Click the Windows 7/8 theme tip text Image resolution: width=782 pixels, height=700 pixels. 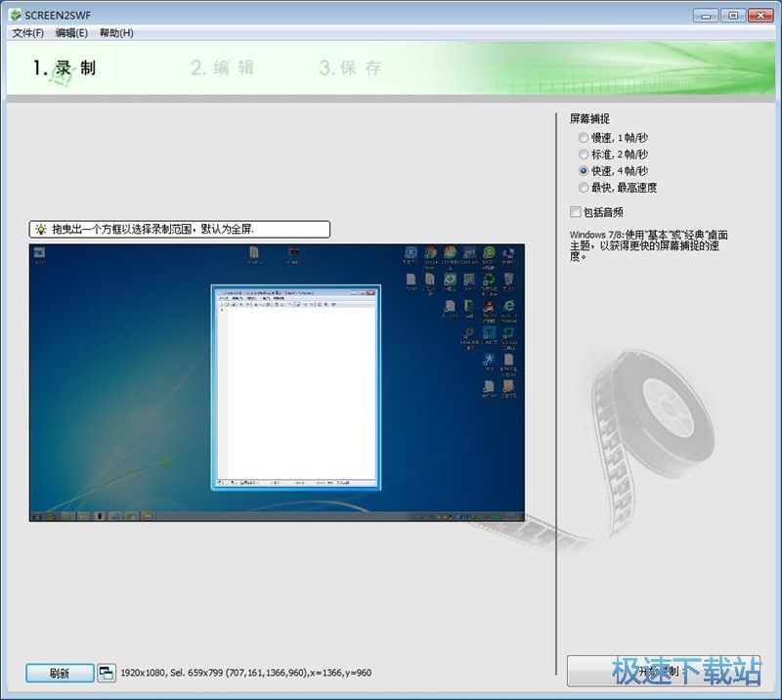[x=648, y=245]
